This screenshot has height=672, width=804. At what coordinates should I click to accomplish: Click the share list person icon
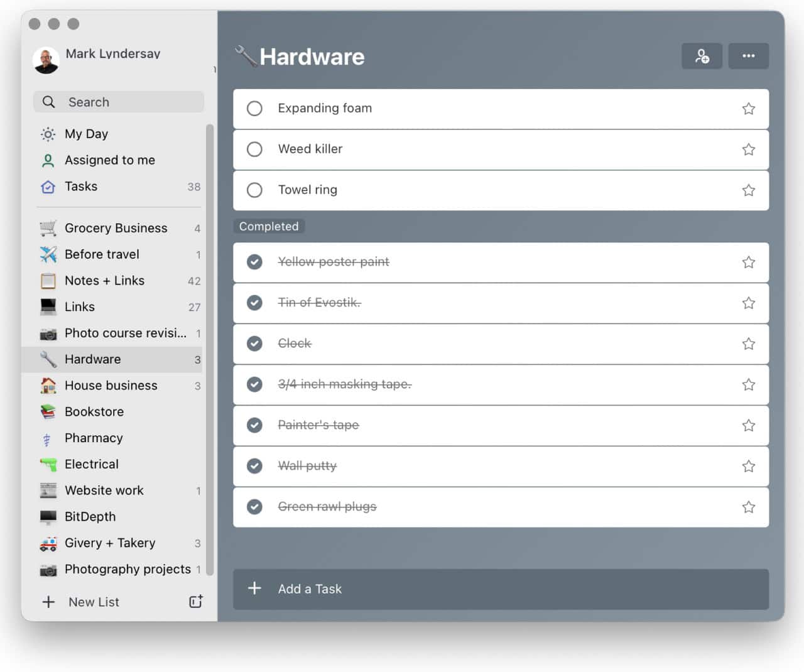(x=702, y=56)
